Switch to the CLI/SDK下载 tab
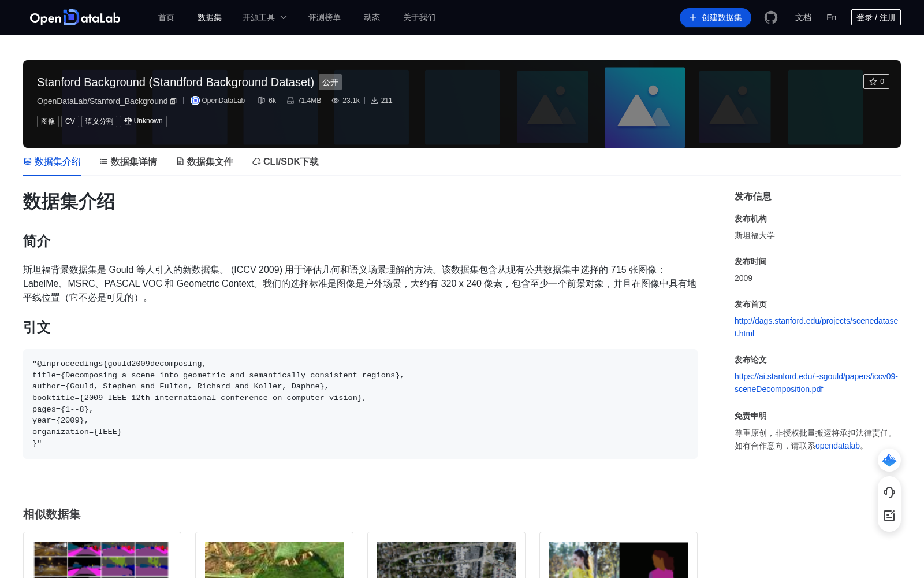The width and height of the screenshot is (924, 578). 285,162
